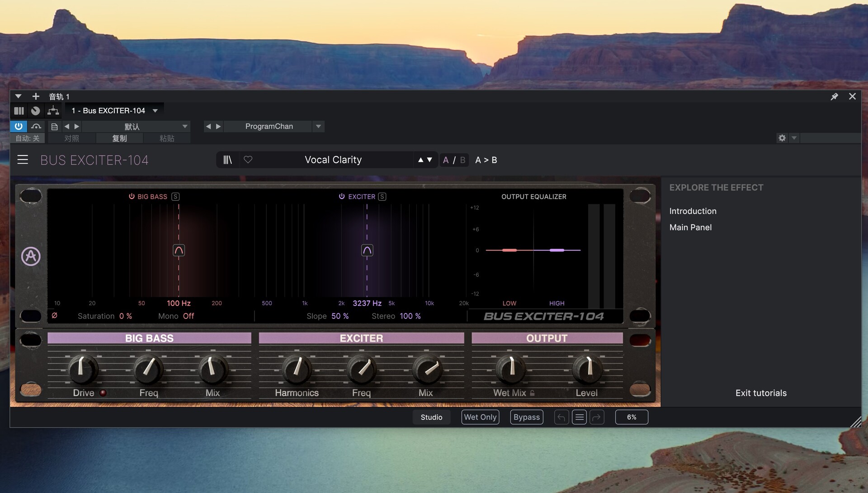Undo the last change

point(561,417)
